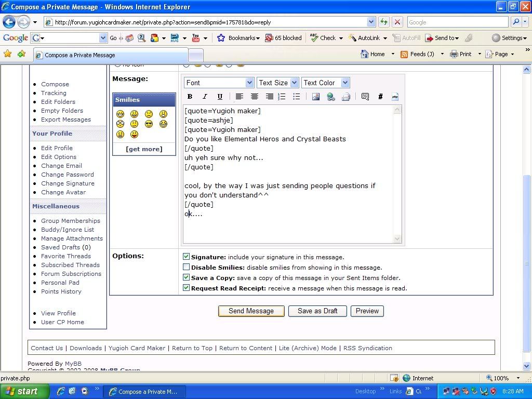Expand the Text Size dropdown
Screen dimensions: 532x399
pyautogui.click(x=278, y=83)
